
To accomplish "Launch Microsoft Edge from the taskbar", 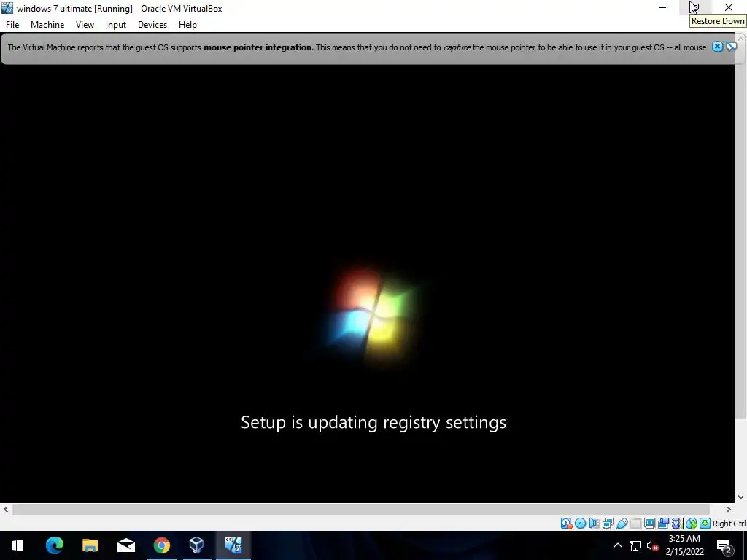I will click(x=54, y=545).
